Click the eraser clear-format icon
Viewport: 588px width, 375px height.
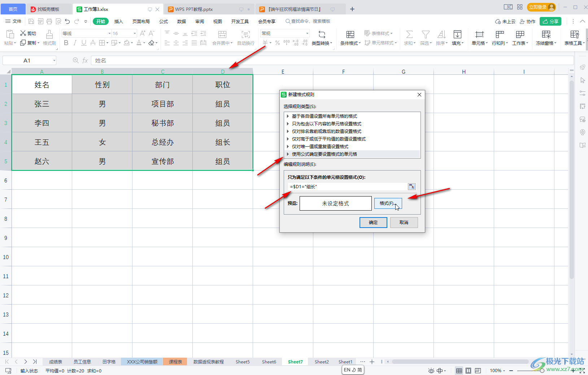coord(151,43)
